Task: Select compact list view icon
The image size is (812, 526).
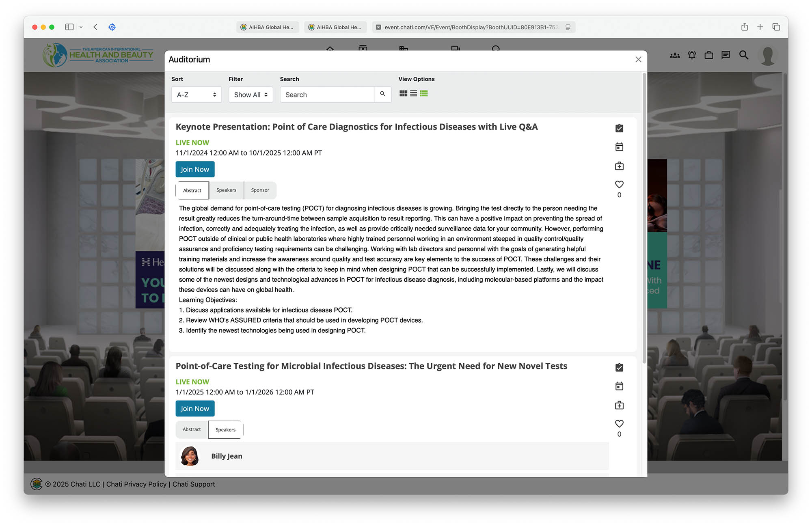Action: click(x=413, y=94)
